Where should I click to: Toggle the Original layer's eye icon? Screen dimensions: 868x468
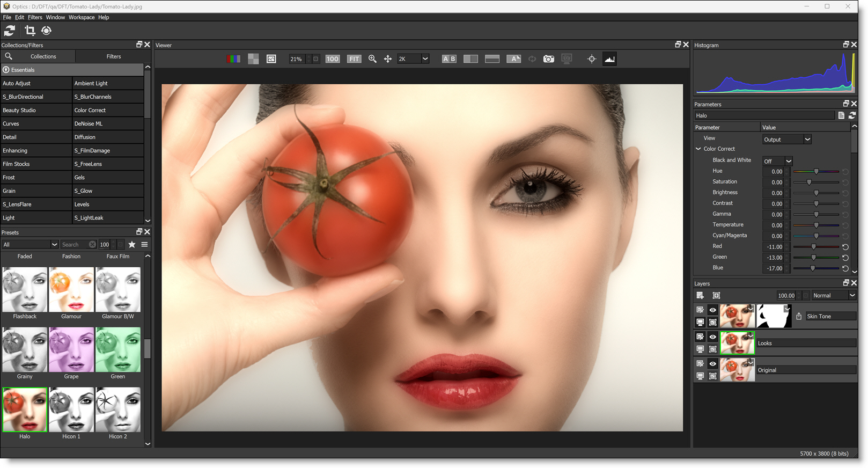(712, 364)
